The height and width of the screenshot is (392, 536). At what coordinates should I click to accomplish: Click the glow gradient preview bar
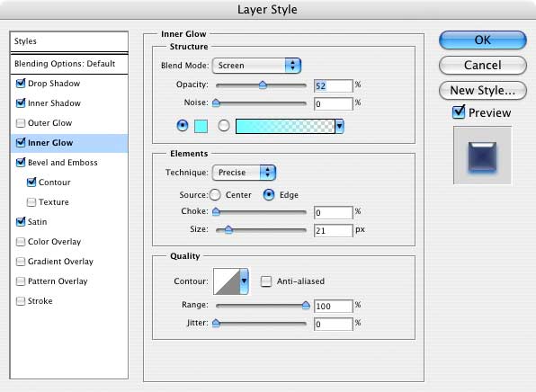(285, 127)
